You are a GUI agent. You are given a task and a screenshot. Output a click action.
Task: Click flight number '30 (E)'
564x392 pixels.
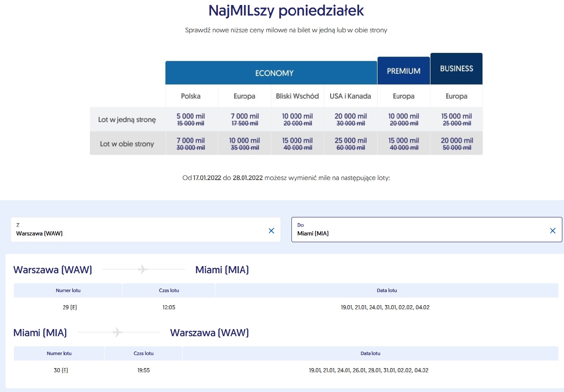tap(61, 370)
